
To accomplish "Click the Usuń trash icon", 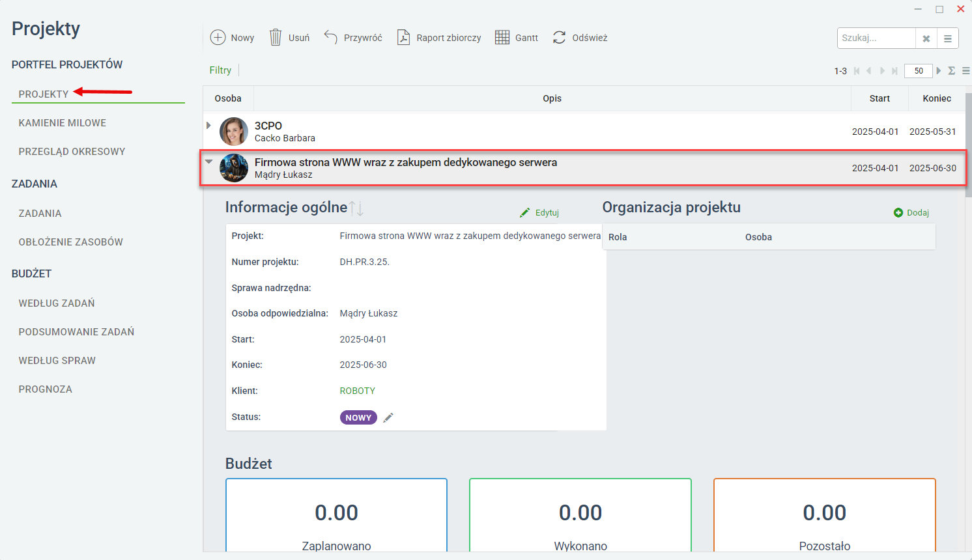I will coord(276,37).
